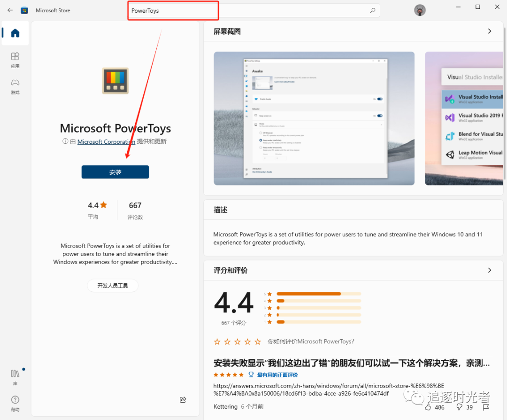Go back using the arrow icon
Viewport: 507px width, 420px height.
9,10
